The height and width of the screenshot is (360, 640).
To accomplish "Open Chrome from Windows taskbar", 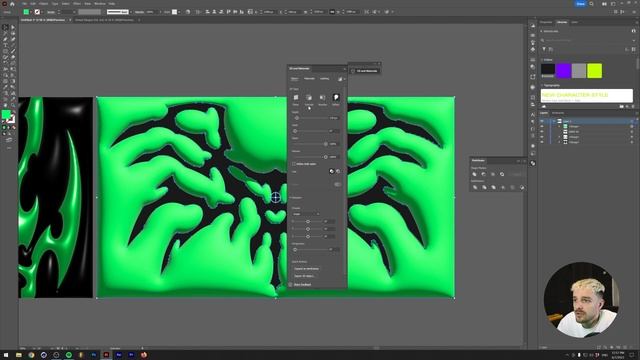I will click(x=31, y=355).
